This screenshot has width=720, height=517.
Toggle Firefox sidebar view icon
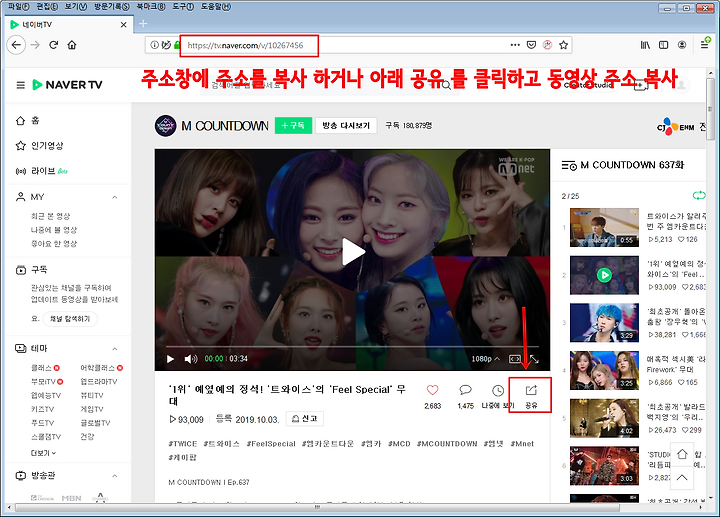[664, 45]
